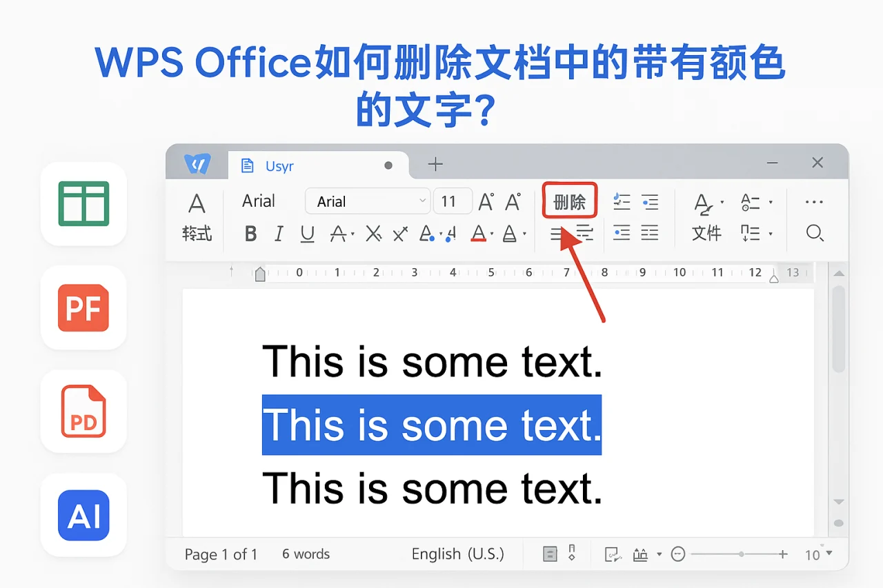883x588 pixels.
Task: Decrease the font size
Action: click(x=512, y=201)
